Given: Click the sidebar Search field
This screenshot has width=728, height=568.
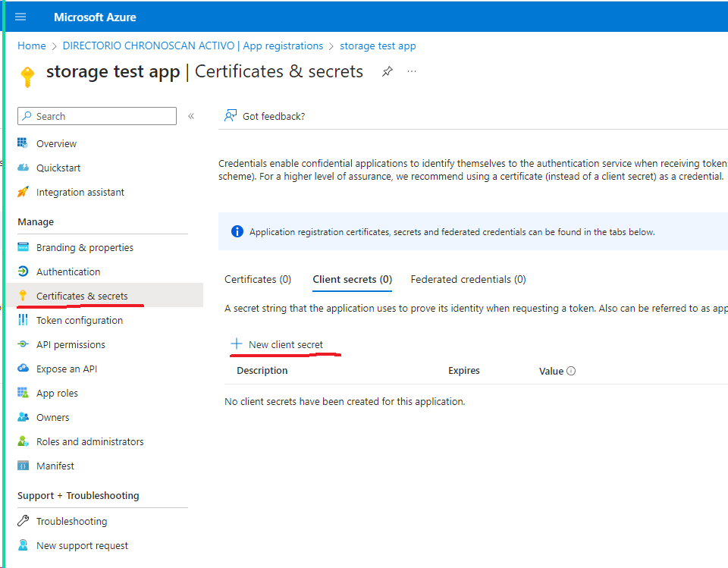Looking at the screenshot, I should coord(97,116).
